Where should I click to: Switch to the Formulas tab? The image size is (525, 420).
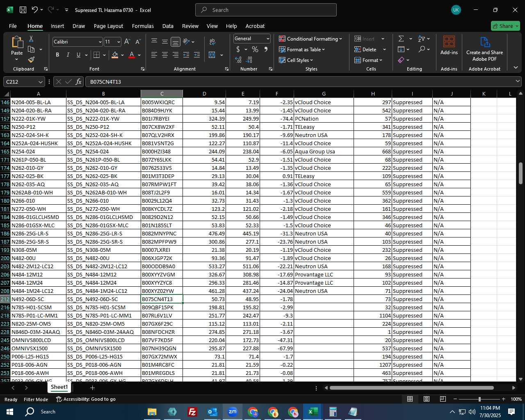coord(143,26)
